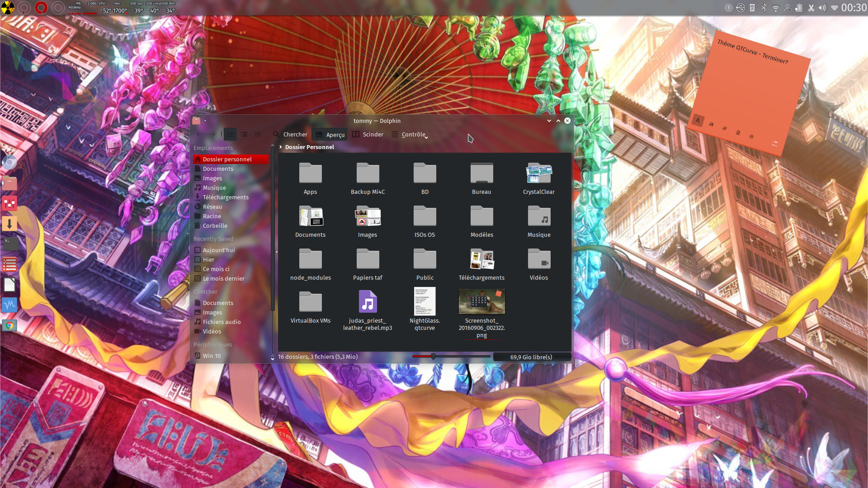Click the Dossier Personnel breadcrumb
Viewport: 868px width, 488px height.
point(310,147)
